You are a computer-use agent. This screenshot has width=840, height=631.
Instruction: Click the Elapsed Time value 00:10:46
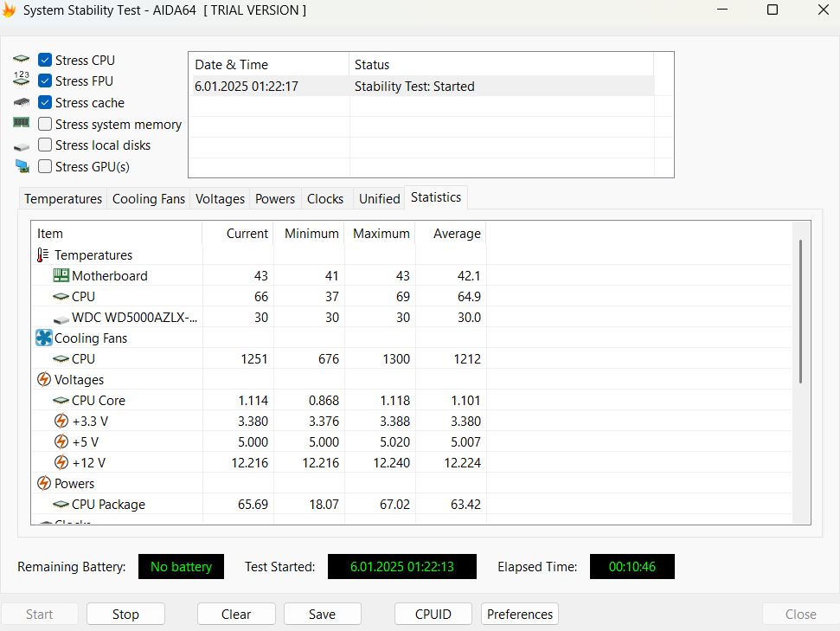point(632,567)
